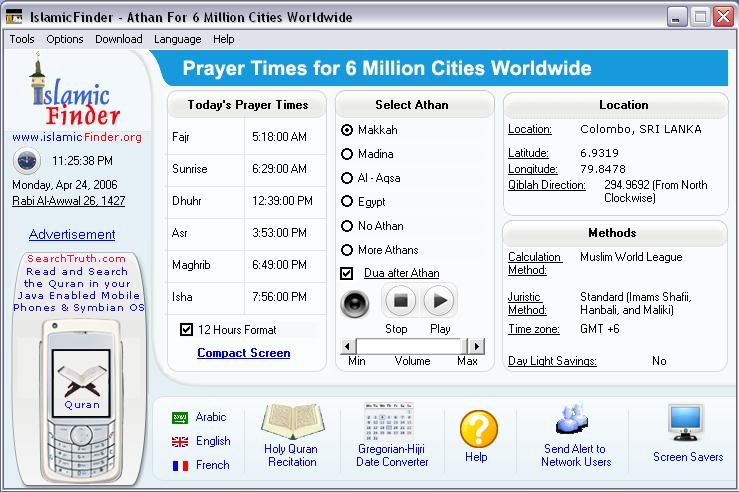This screenshot has height=492, width=739.
Task: Toggle the 12 Hours Format checkbox
Action: coord(187,329)
